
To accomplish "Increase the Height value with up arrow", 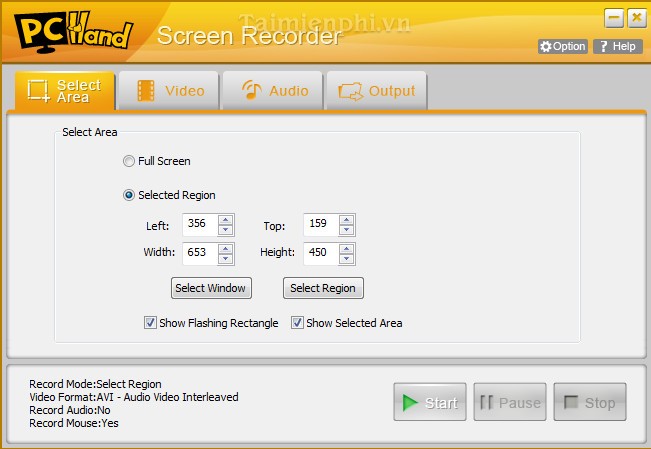I will [347, 248].
